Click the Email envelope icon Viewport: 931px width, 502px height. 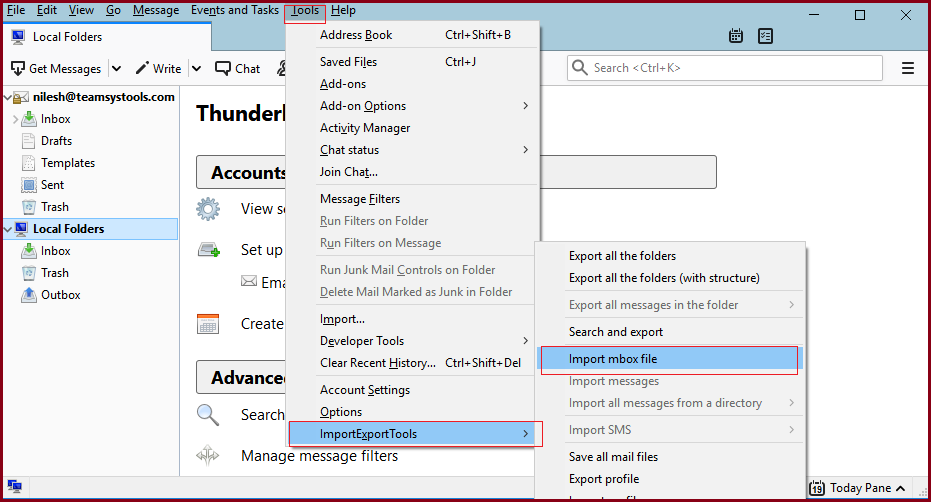249,281
